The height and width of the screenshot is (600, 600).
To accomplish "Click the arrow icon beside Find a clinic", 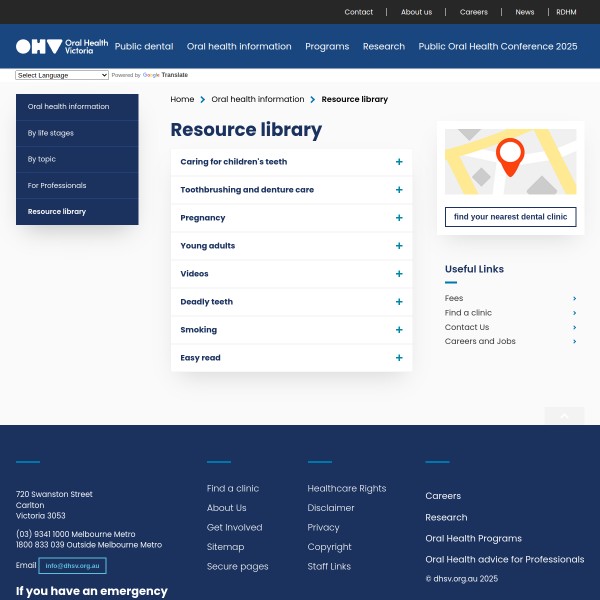I will pos(574,313).
